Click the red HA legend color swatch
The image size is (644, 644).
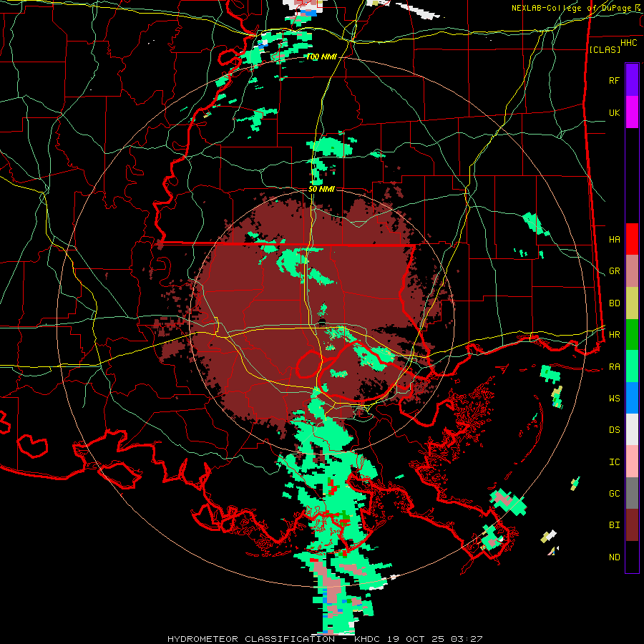pyautogui.click(x=632, y=239)
